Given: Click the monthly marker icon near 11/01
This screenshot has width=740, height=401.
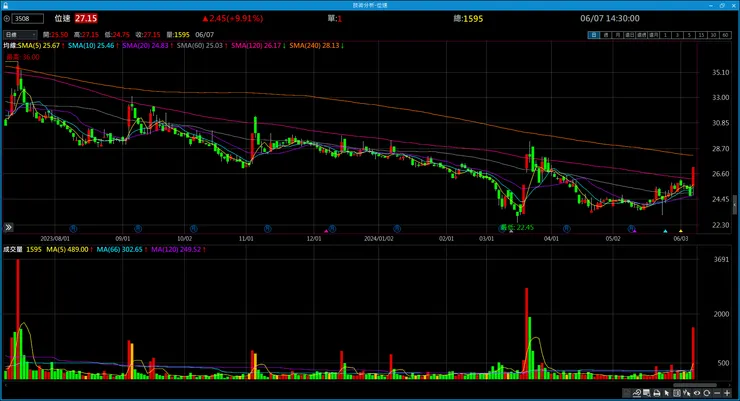Looking at the screenshot, I should 268,228.
